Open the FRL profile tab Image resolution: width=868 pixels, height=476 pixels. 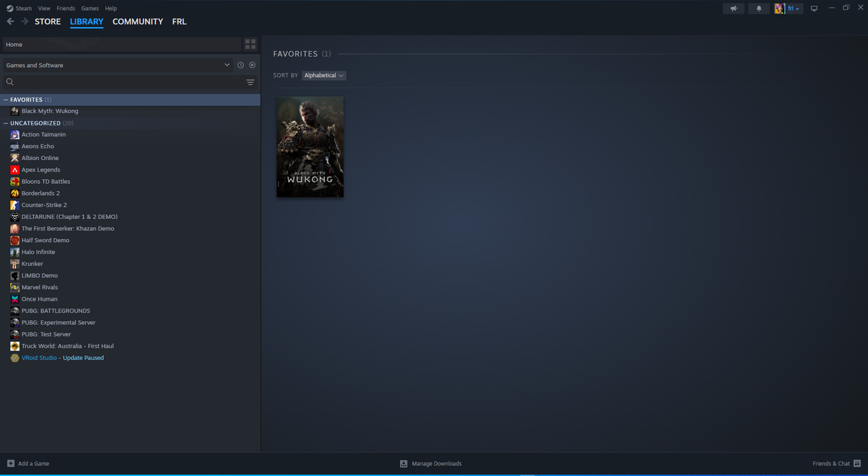(179, 22)
